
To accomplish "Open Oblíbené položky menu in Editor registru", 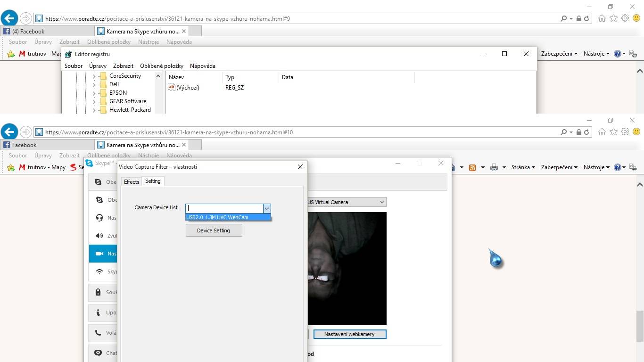I will click(162, 66).
